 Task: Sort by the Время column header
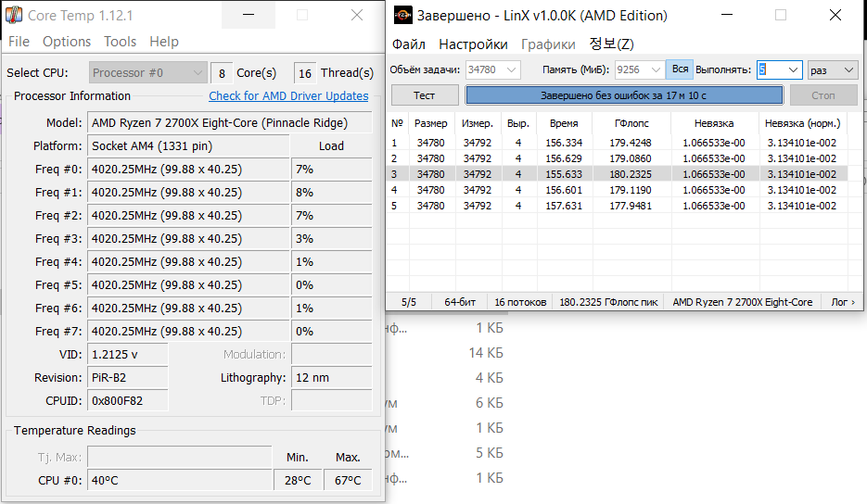[x=564, y=123]
